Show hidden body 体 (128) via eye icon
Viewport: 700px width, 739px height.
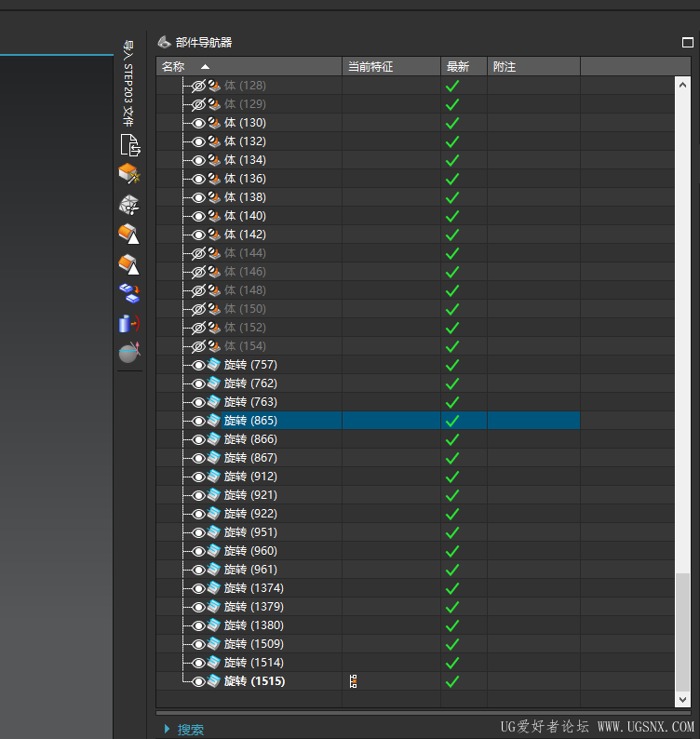pyautogui.click(x=198, y=86)
